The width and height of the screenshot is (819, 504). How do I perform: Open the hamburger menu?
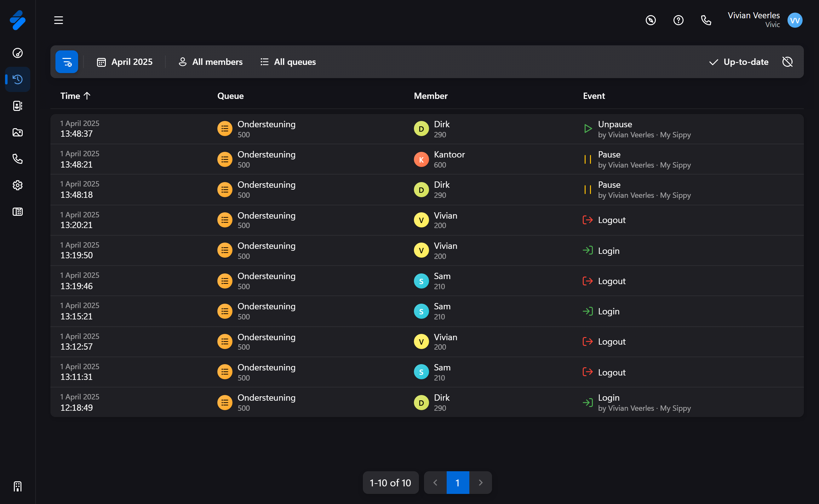coord(59,20)
